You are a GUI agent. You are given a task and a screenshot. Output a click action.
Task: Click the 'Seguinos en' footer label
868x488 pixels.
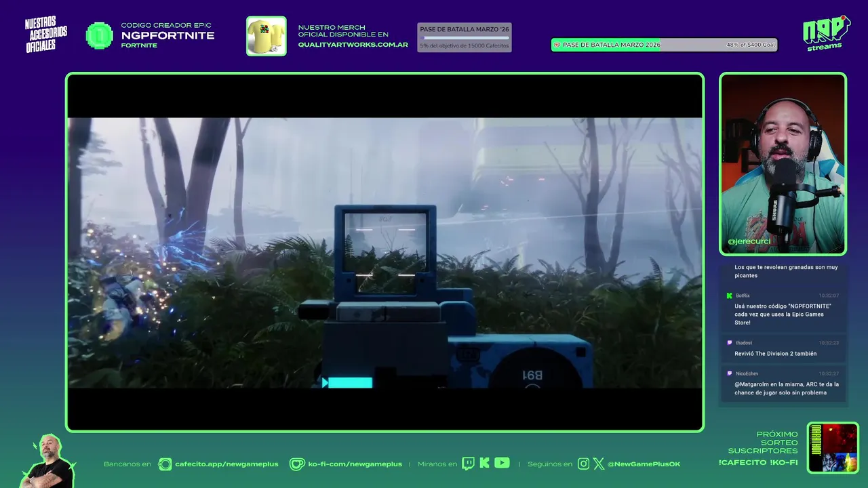click(550, 464)
